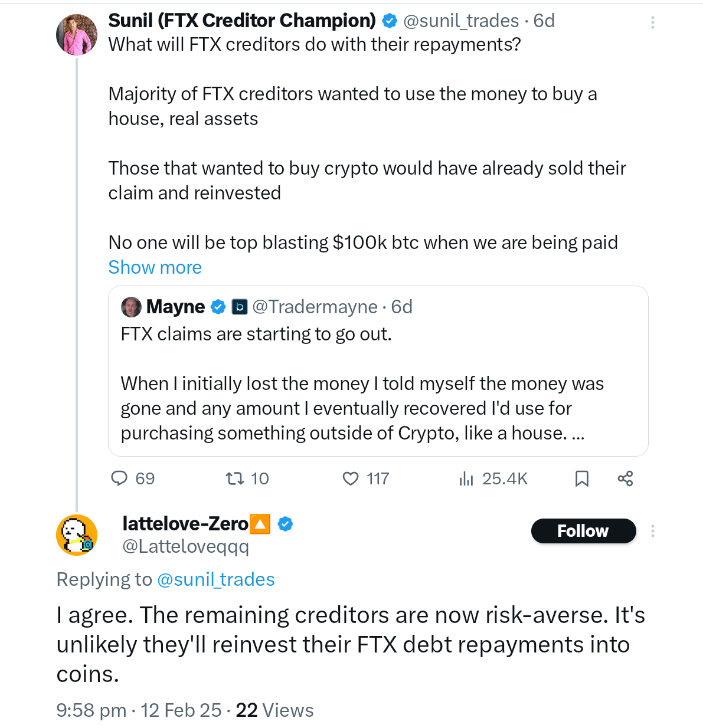Click lattelove-Zero's verified checkmark

pos(286,523)
